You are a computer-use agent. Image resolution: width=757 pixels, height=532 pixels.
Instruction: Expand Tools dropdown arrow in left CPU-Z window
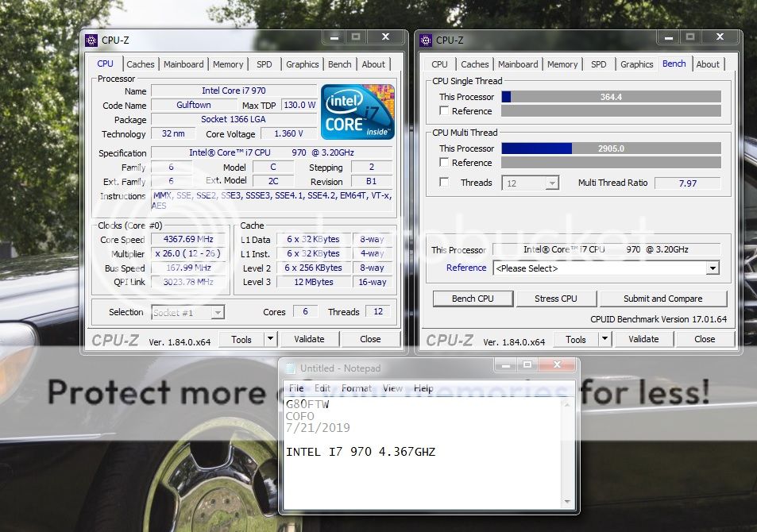pyautogui.click(x=270, y=339)
